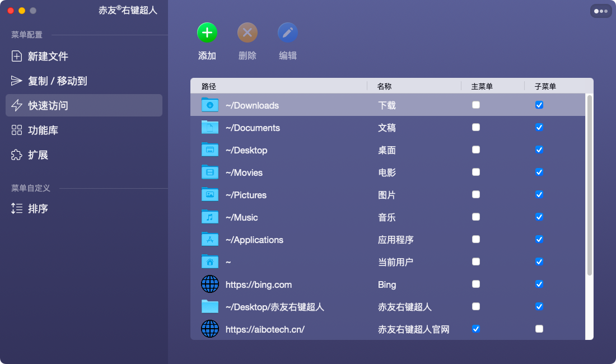This screenshot has height=364, width=616.
Task: Enable 主菜单 checkbox for ~/Downloads
Action: (x=476, y=105)
